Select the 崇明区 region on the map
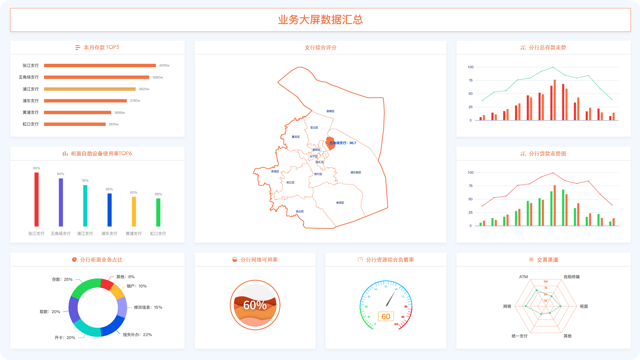This screenshot has height=360, width=640. pos(330,111)
